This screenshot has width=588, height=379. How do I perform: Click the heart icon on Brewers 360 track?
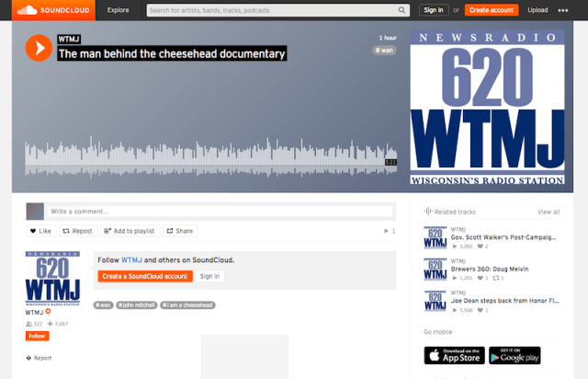pyautogui.click(x=480, y=278)
